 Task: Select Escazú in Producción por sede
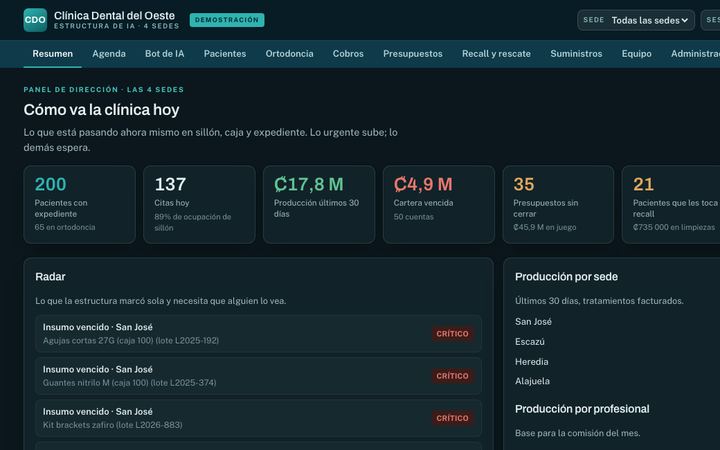(x=529, y=342)
